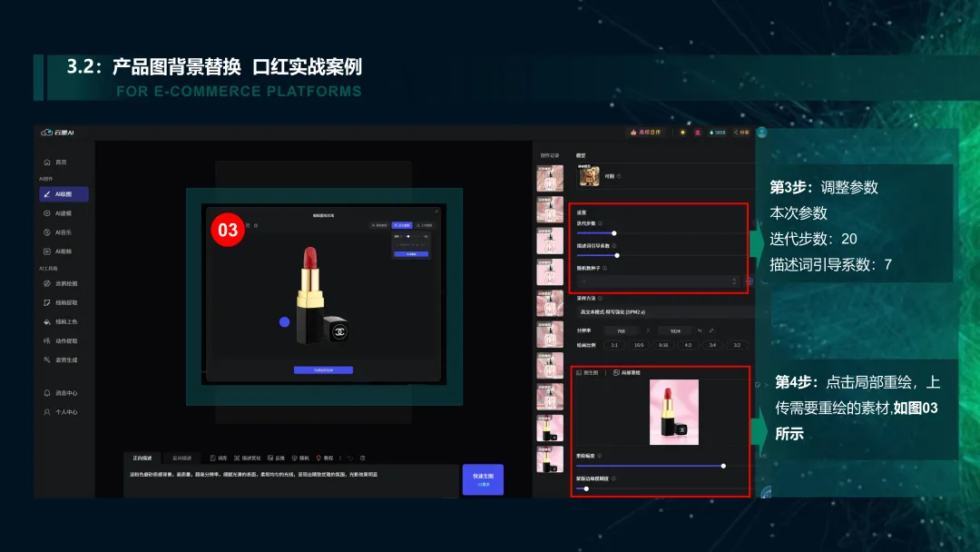Viewport: 980px width, 552px height.
Task: Close the mask editing dialog
Action: pyautogui.click(x=436, y=211)
